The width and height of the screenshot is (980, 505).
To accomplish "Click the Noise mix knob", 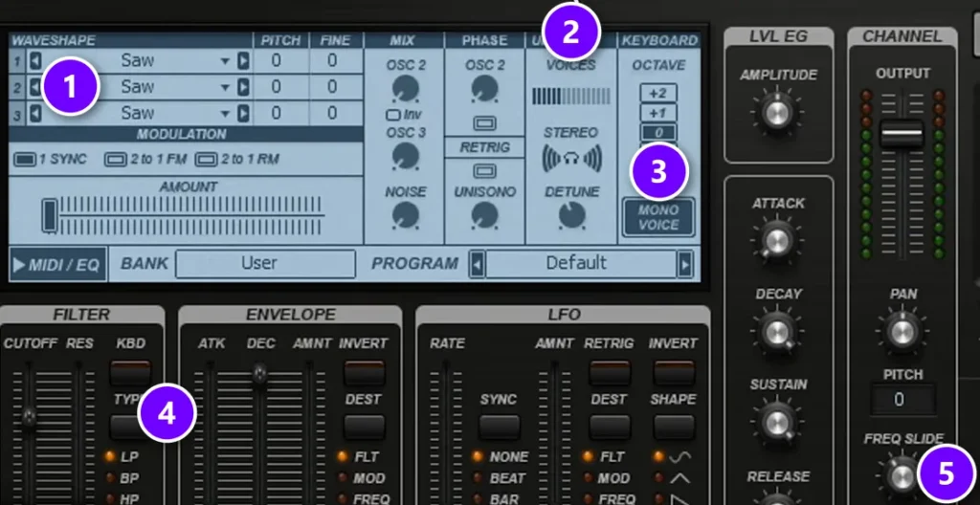I will pyautogui.click(x=405, y=215).
